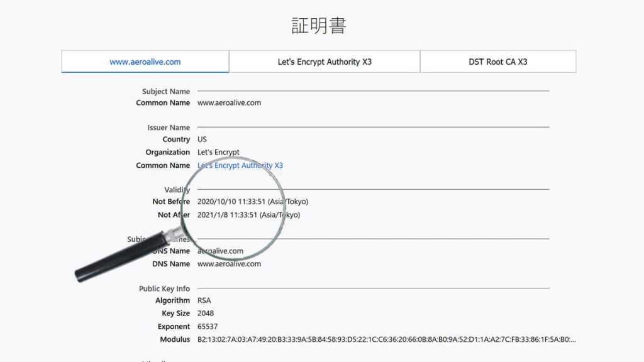Open the DST Root CA X3 tab

pos(498,62)
